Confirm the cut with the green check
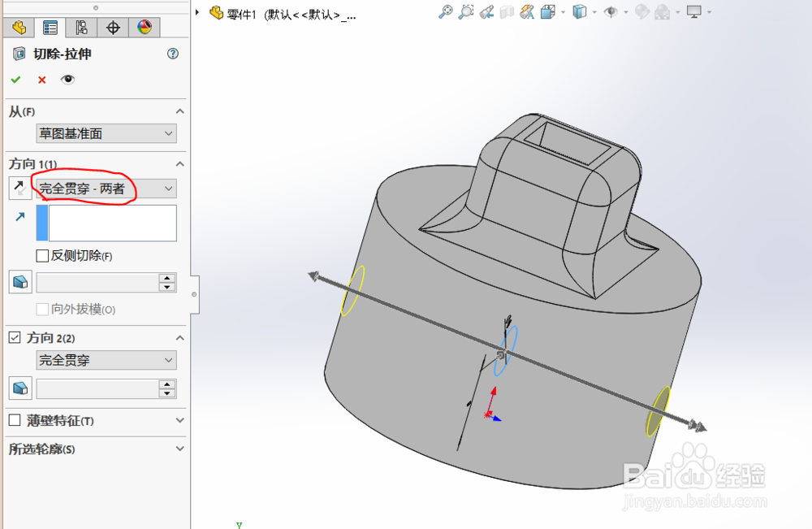This screenshot has height=529, width=812. coord(16,80)
